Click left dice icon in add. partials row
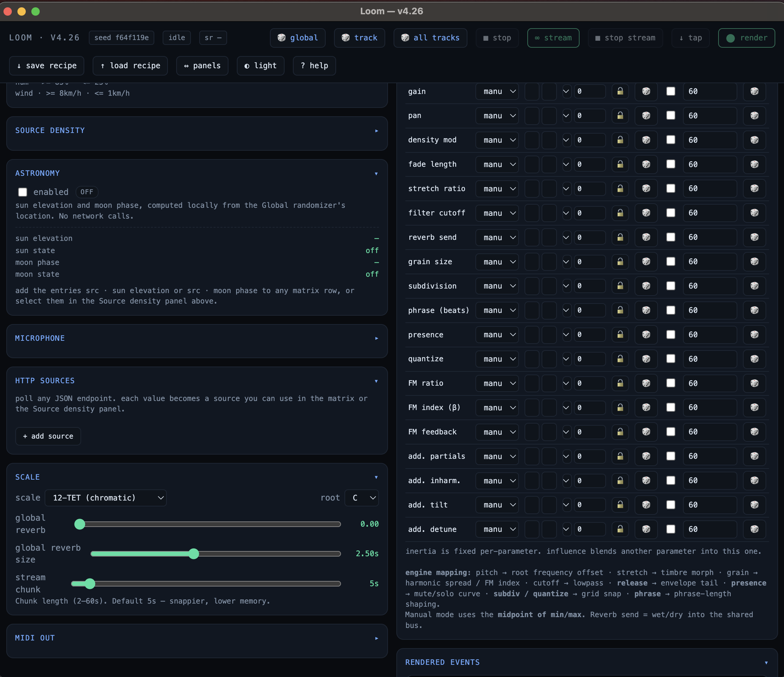 (646, 456)
